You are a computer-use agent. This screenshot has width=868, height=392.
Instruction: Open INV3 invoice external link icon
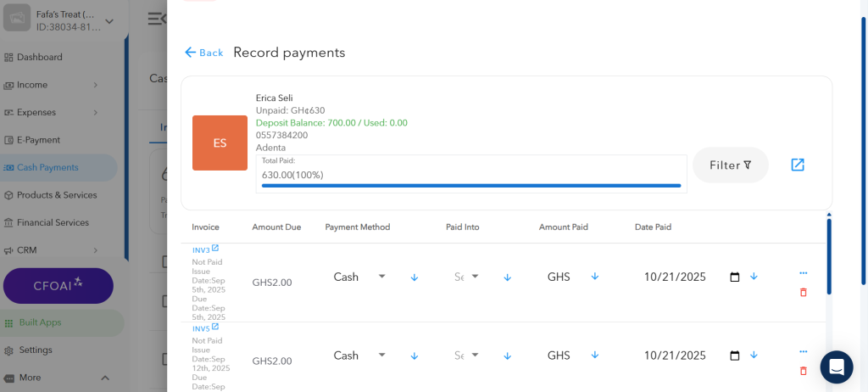pos(215,249)
